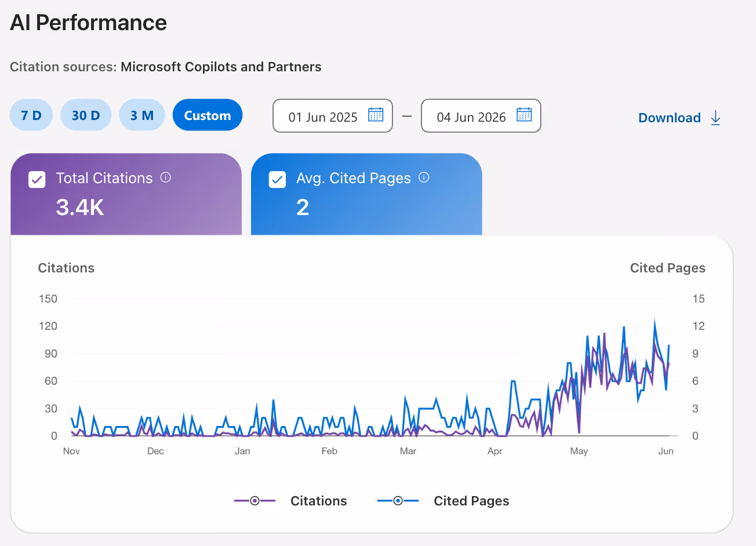
Task: Click the 15 right axis label
Action: click(x=699, y=299)
